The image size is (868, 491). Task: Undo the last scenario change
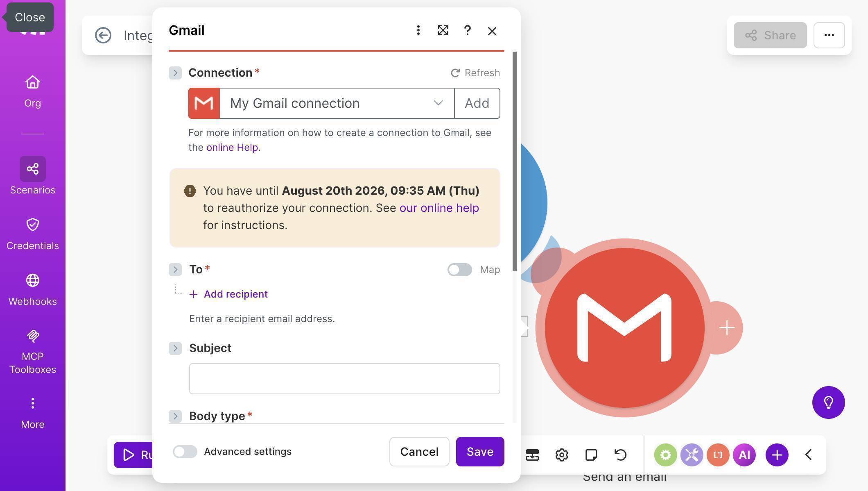pyautogui.click(x=619, y=455)
